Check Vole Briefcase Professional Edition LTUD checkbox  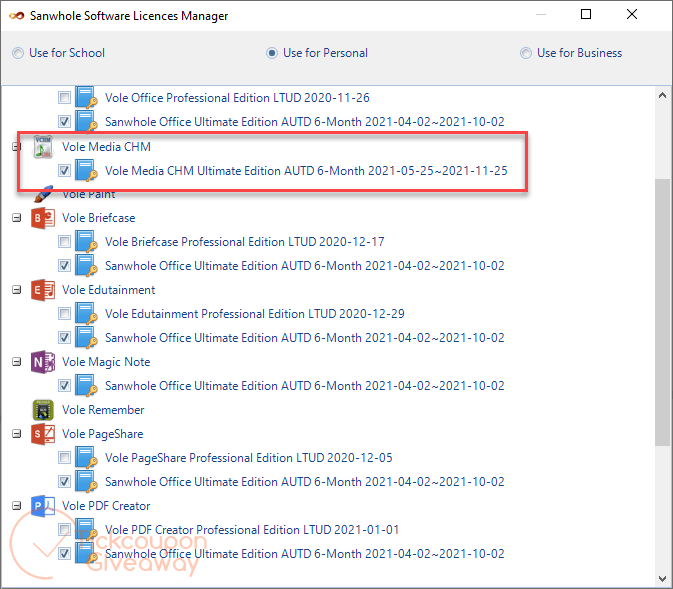[64, 242]
